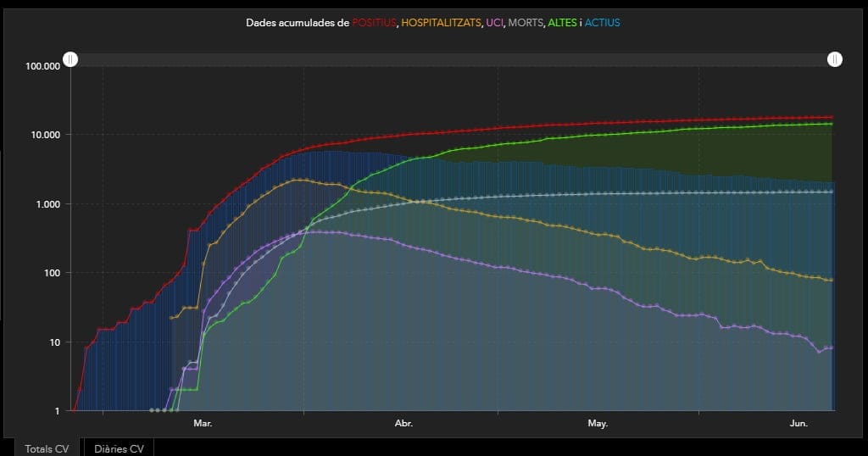Click the UCI label in the title
The height and width of the screenshot is (456, 868).
494,23
